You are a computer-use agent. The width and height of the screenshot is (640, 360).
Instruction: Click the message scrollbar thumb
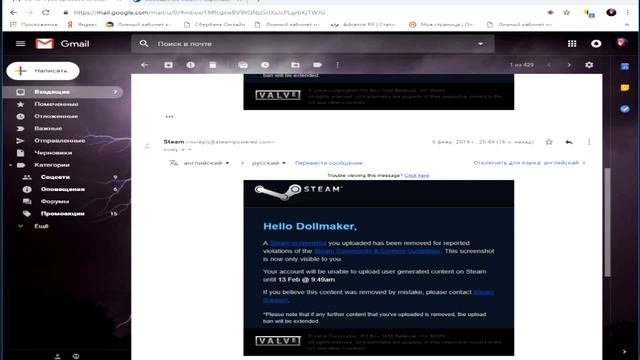tap(607, 222)
